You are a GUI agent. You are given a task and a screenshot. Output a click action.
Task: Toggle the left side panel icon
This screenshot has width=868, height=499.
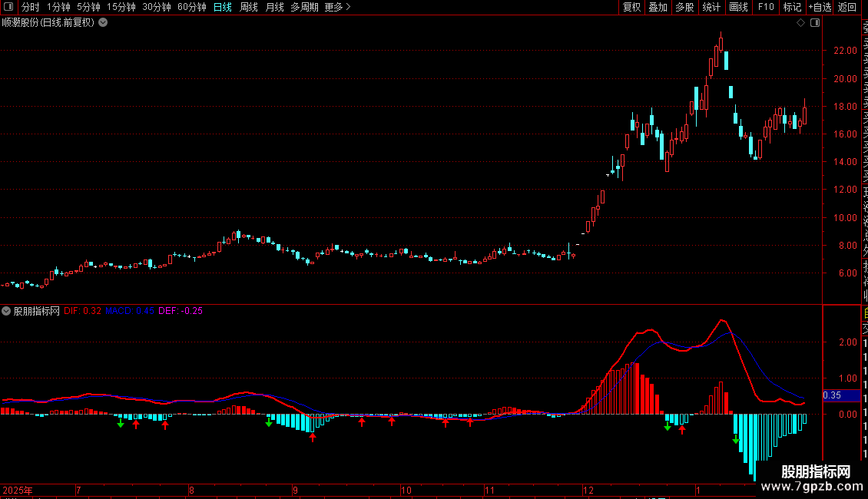(8, 7)
